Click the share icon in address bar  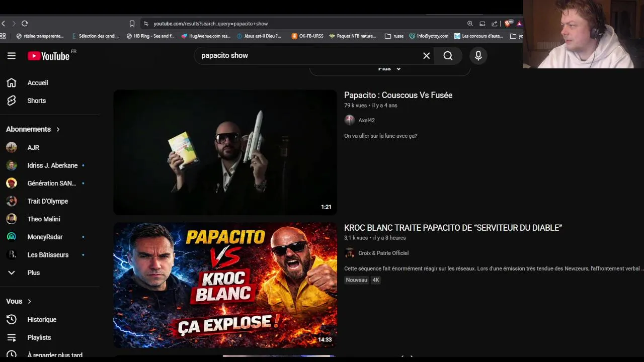[x=495, y=24]
